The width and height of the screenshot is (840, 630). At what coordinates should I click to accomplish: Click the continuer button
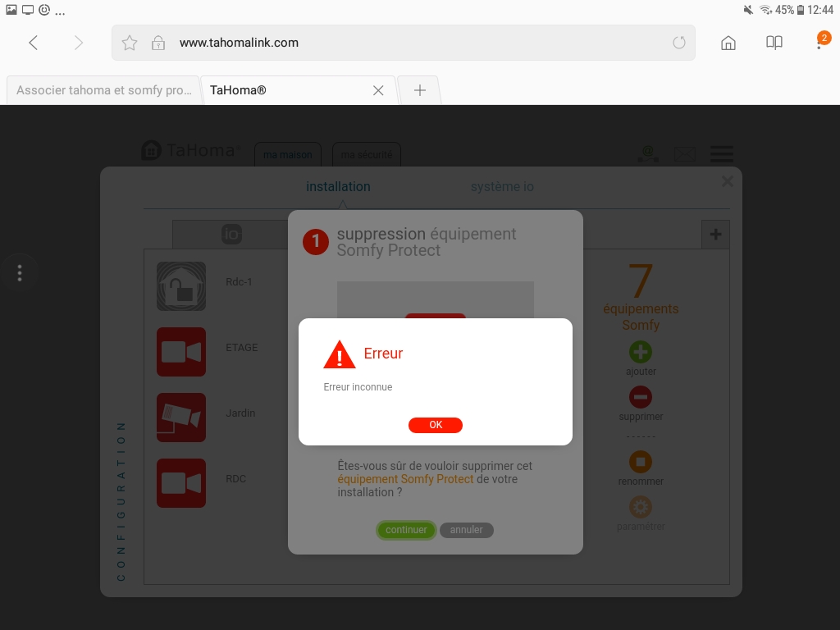click(x=406, y=530)
